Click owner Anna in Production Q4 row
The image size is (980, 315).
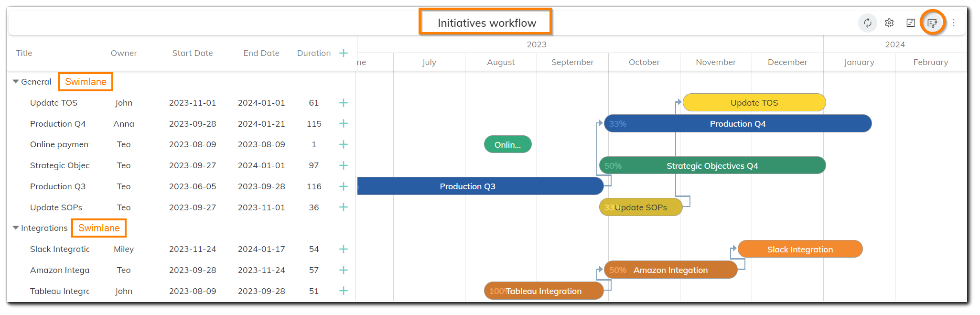[124, 124]
